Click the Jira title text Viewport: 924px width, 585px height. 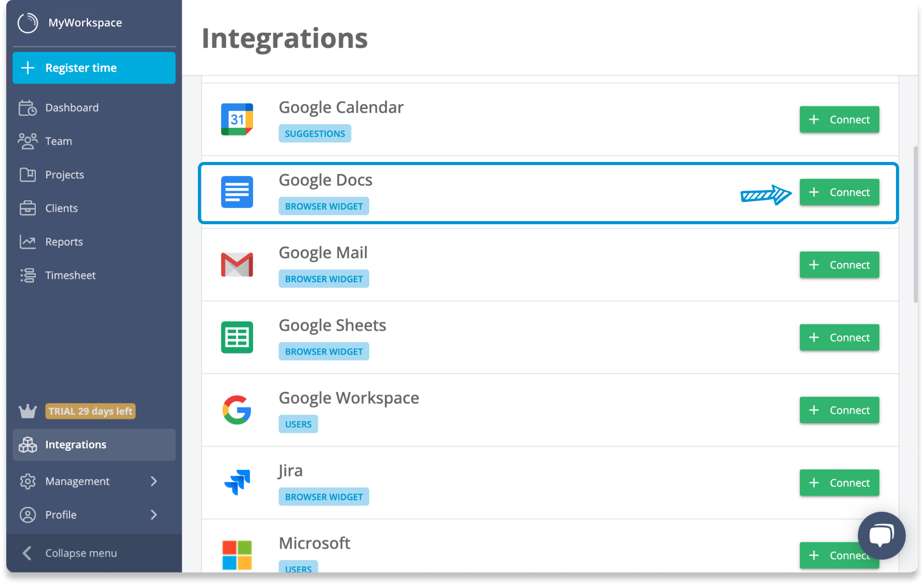(x=290, y=471)
